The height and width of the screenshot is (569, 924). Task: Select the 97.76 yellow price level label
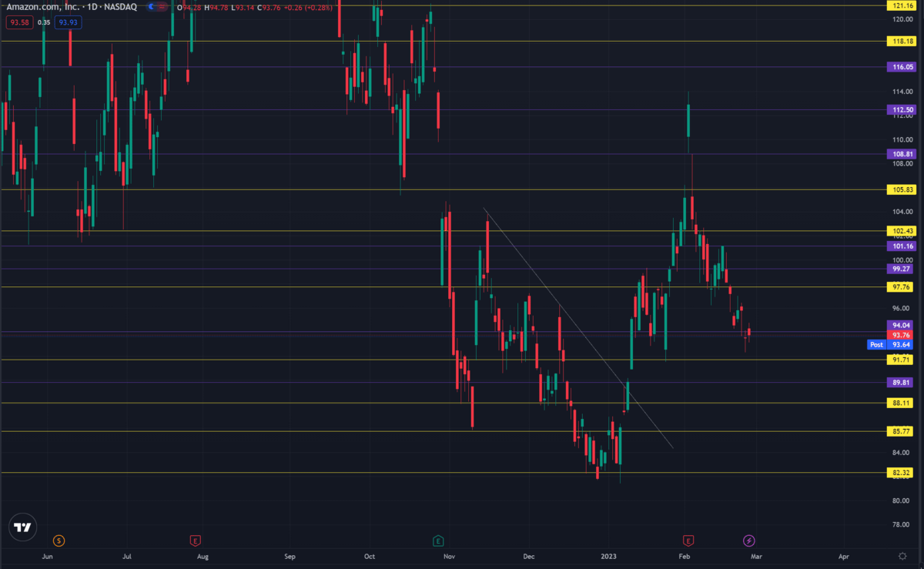point(902,287)
